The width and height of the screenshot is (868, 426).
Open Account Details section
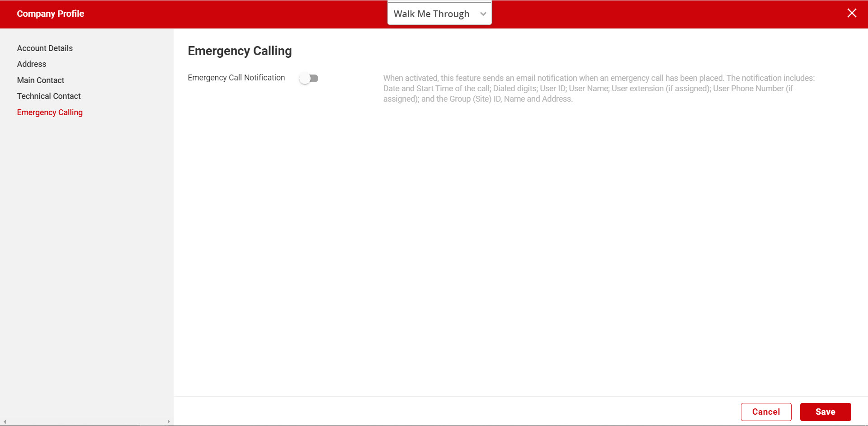click(45, 48)
